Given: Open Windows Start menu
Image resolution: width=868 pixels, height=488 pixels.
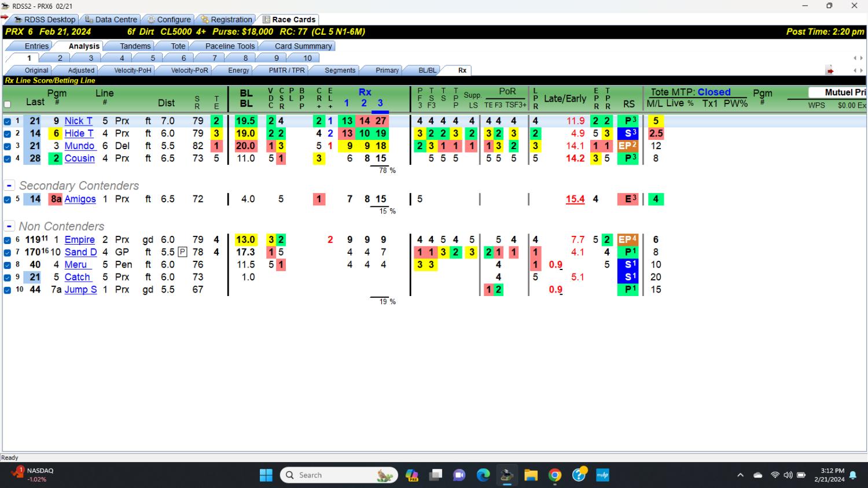Looking at the screenshot, I should click(266, 475).
